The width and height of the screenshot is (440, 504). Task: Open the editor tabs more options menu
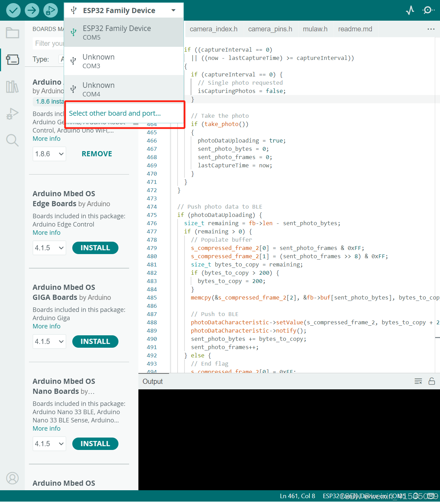click(x=431, y=29)
